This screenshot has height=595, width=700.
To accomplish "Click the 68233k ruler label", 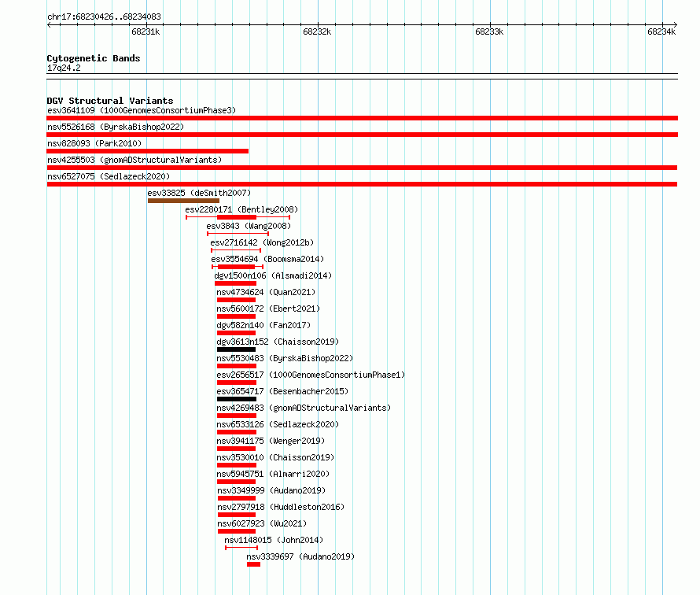I will tap(489, 31).
